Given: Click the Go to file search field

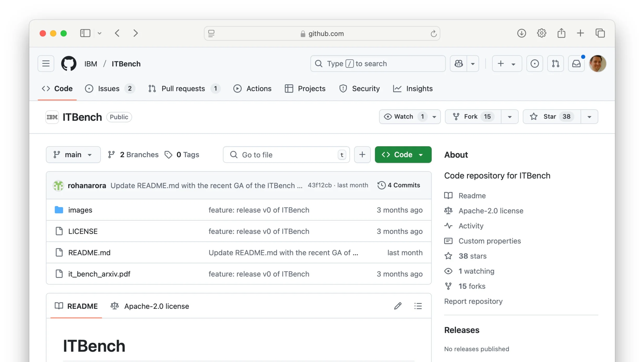Looking at the screenshot, I should [x=286, y=154].
